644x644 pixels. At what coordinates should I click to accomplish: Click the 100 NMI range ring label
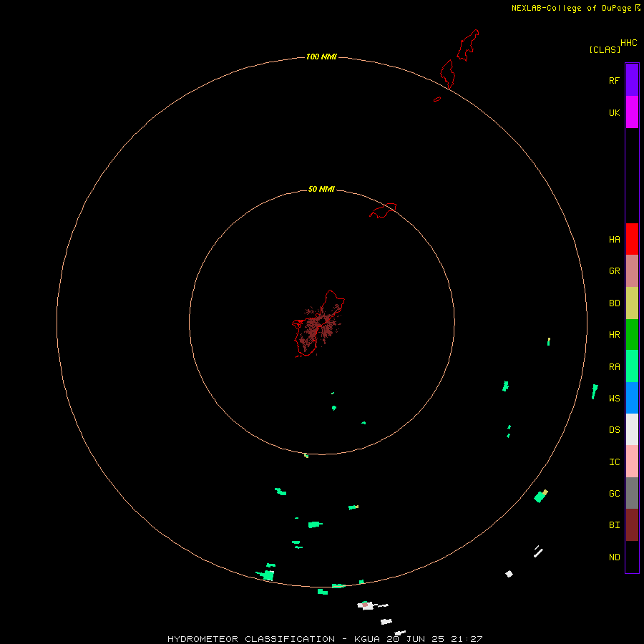(x=321, y=57)
